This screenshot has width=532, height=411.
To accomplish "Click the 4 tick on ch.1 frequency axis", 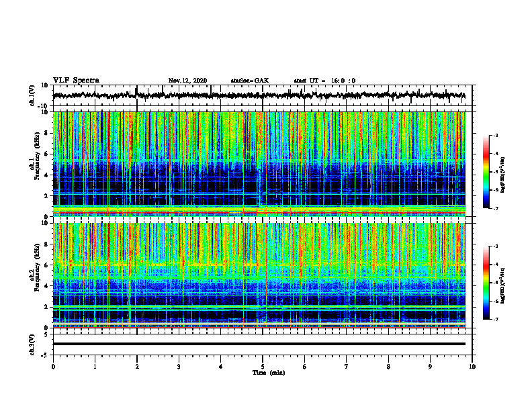I will pos(47,175).
